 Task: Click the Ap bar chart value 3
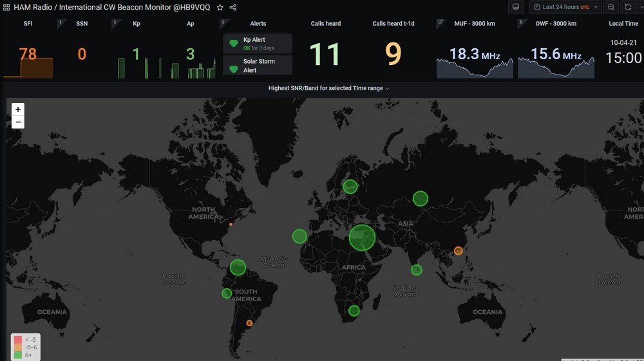pyautogui.click(x=190, y=54)
